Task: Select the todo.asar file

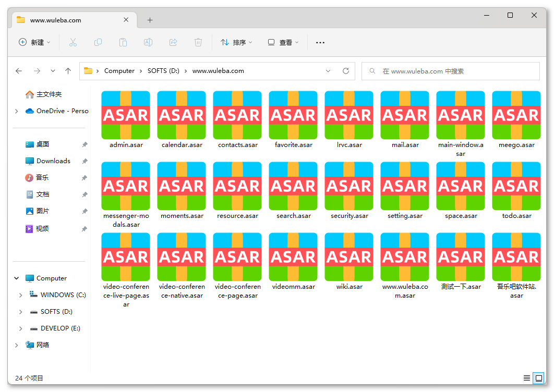Action: (516, 191)
